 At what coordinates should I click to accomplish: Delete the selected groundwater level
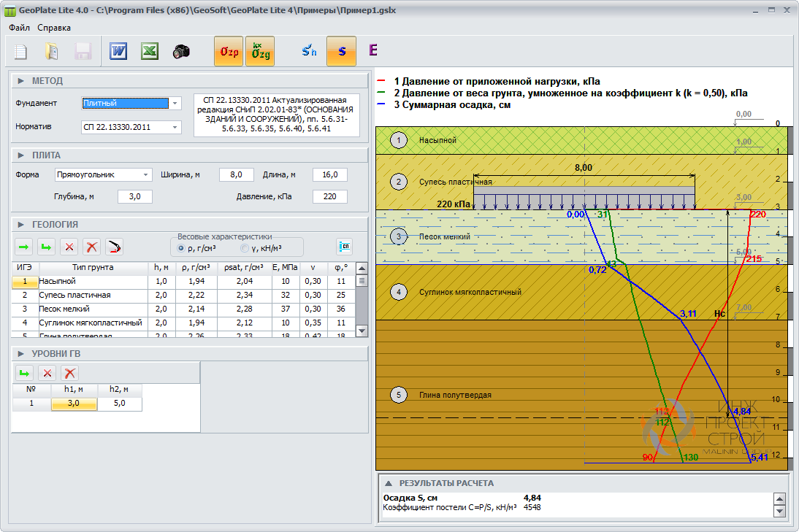pos(47,373)
